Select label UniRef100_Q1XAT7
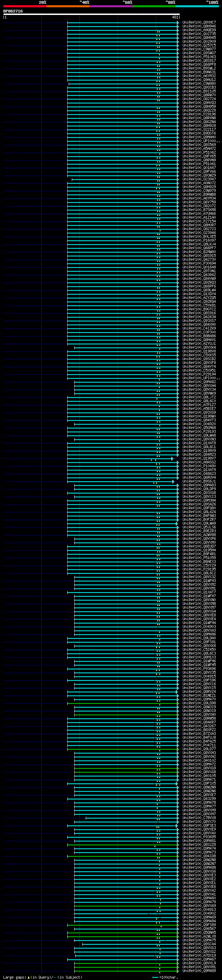 [x=199, y=592]
